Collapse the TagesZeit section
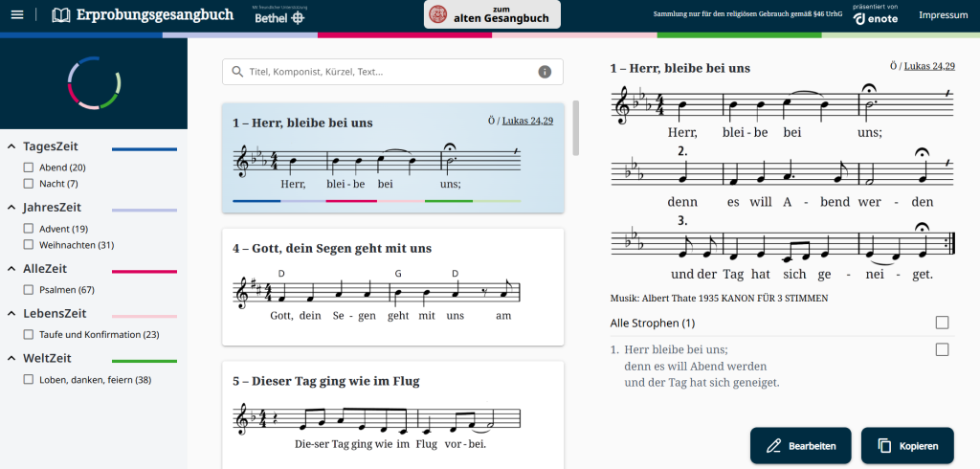This screenshot has height=469, width=980. pyautogui.click(x=11, y=146)
